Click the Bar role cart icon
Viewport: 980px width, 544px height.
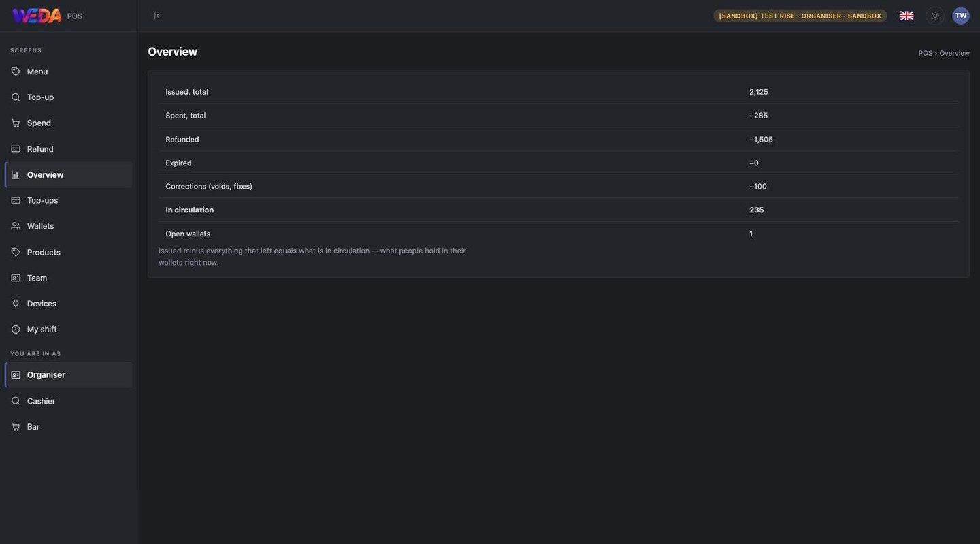16,427
